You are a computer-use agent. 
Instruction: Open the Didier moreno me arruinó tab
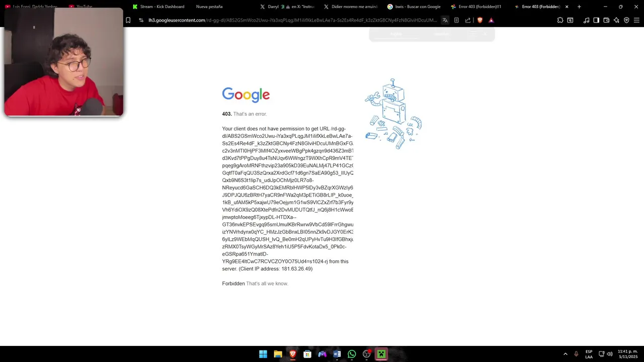pos(350,7)
